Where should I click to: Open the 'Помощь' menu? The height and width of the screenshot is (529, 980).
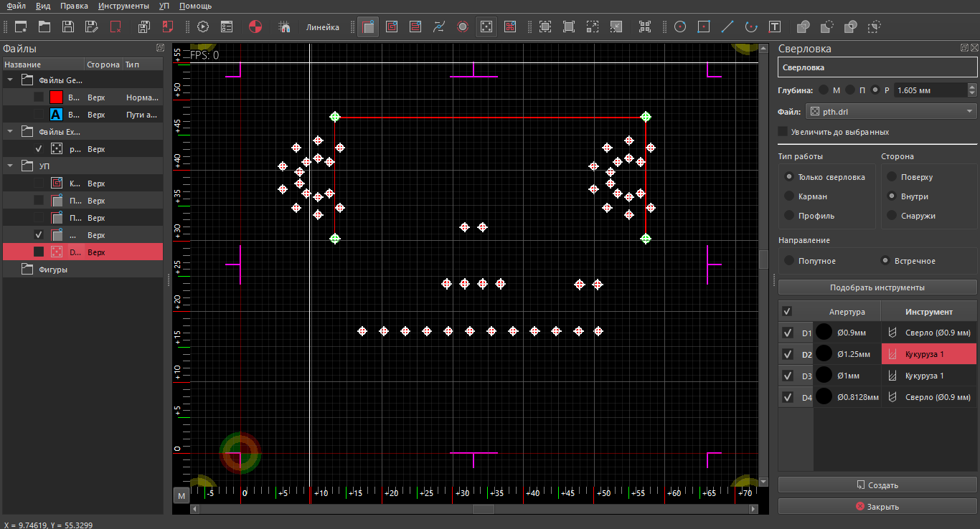pyautogui.click(x=195, y=6)
